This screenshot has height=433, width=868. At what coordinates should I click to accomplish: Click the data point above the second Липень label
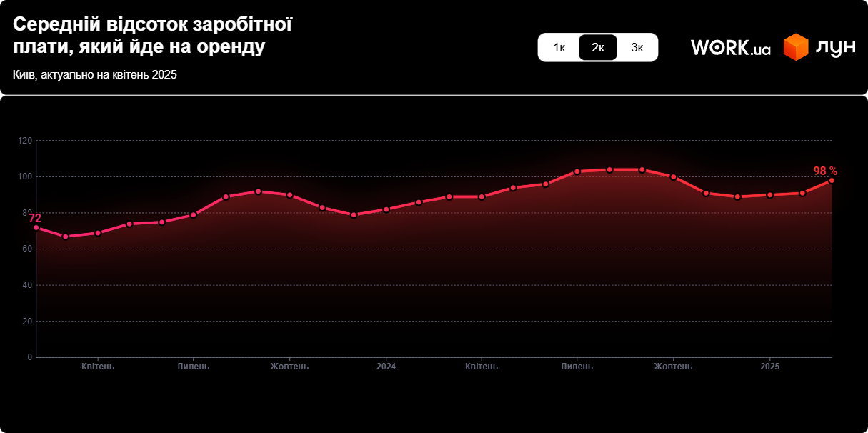(x=577, y=171)
